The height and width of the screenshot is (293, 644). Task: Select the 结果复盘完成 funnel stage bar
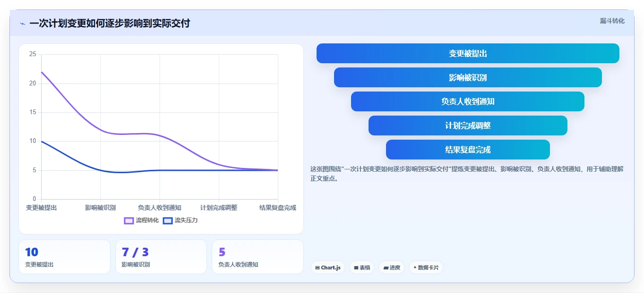[x=468, y=150]
